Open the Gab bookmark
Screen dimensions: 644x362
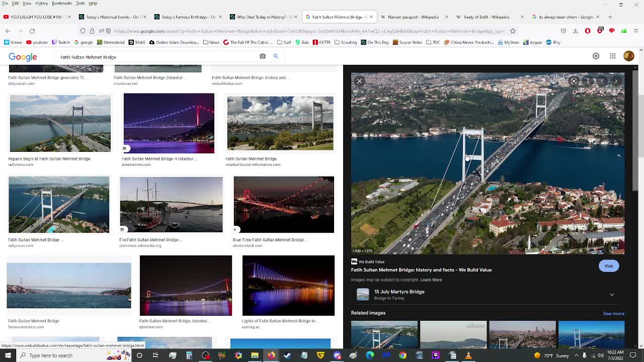point(301,42)
